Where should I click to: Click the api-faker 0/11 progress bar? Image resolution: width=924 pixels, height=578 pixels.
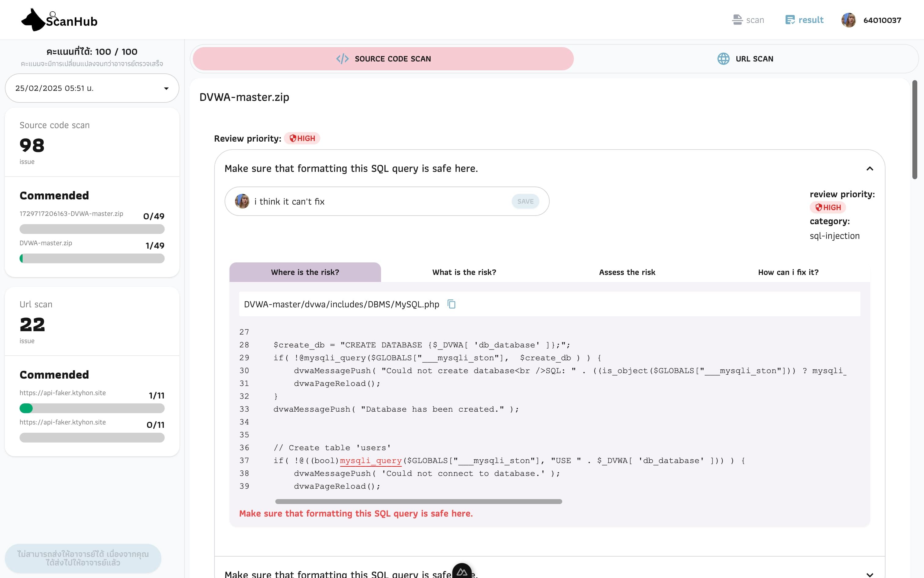pos(92,438)
